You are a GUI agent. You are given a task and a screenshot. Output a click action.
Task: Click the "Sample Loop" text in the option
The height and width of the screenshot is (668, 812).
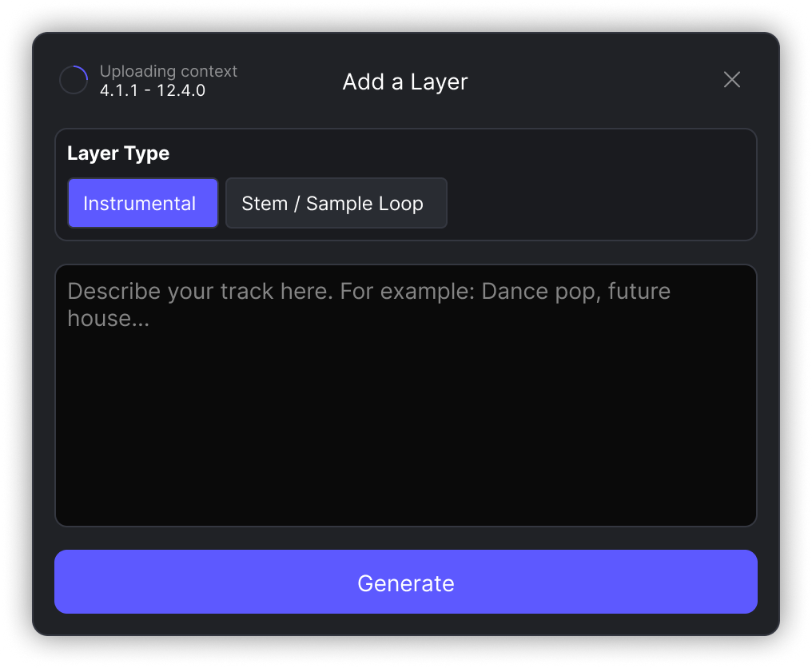click(x=364, y=204)
